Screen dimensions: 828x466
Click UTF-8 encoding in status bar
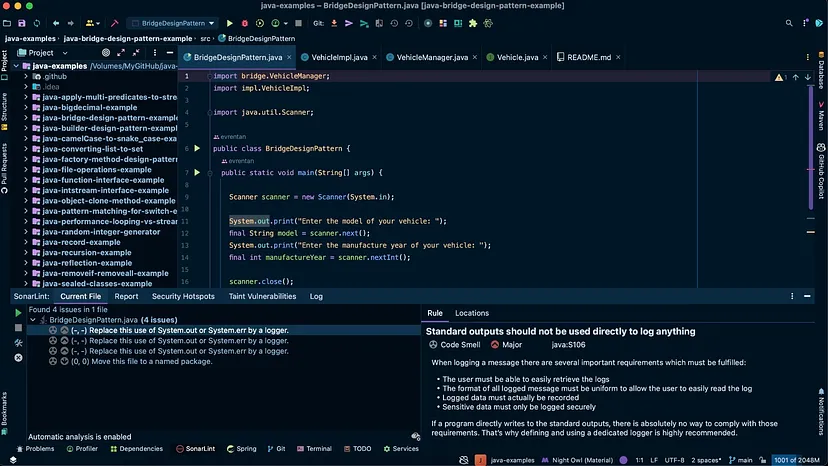coord(674,460)
